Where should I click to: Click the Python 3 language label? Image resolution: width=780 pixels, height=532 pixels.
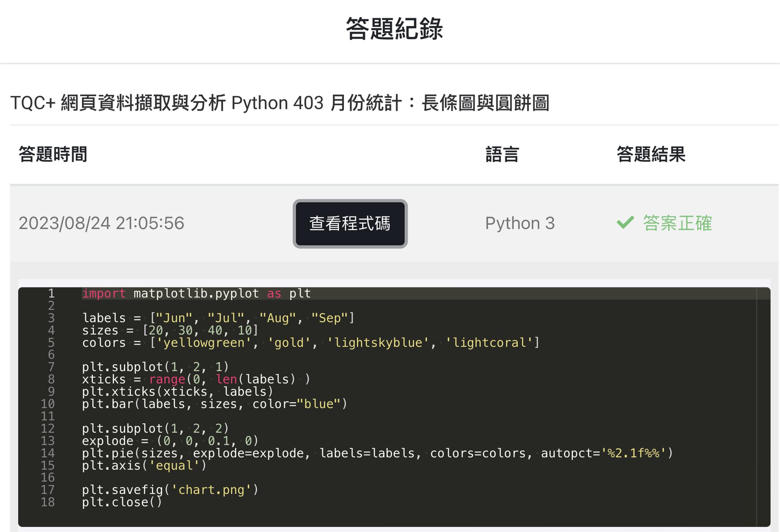click(519, 224)
